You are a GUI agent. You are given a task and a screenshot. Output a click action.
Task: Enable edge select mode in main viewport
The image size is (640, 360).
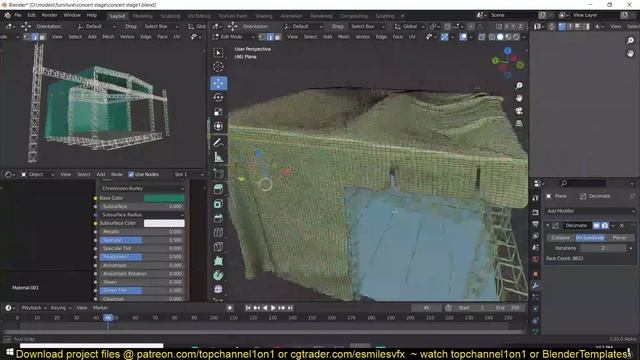pos(270,37)
